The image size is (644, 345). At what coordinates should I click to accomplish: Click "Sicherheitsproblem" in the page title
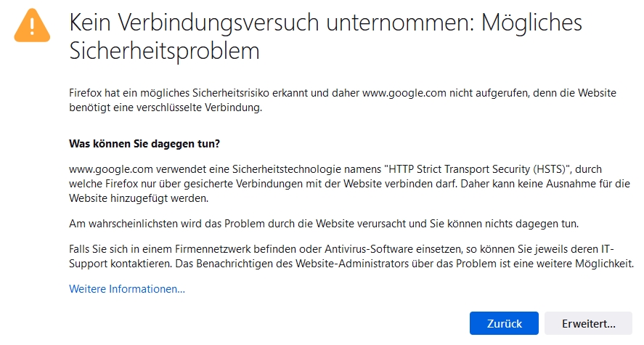coord(164,52)
